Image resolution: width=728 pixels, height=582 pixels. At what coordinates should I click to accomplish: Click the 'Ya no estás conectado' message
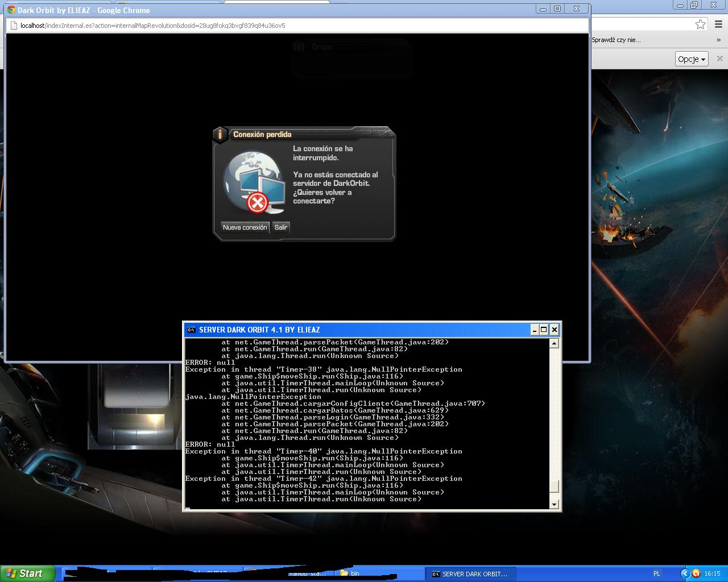(x=335, y=179)
